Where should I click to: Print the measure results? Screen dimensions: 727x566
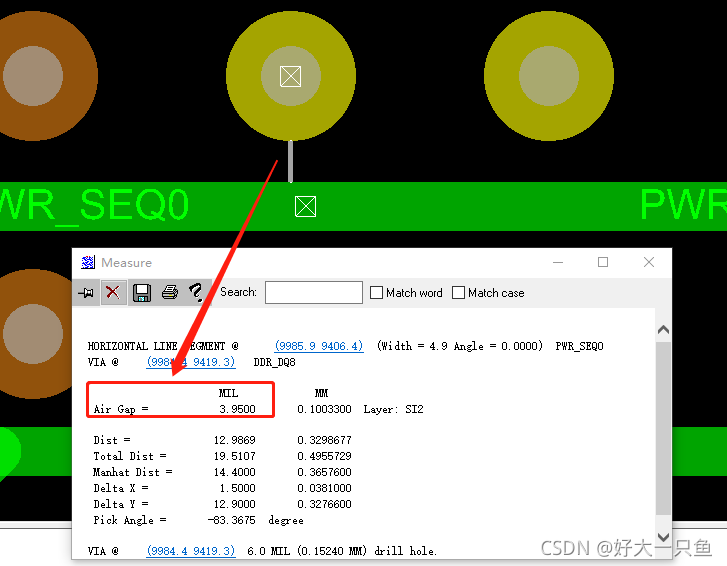click(170, 292)
